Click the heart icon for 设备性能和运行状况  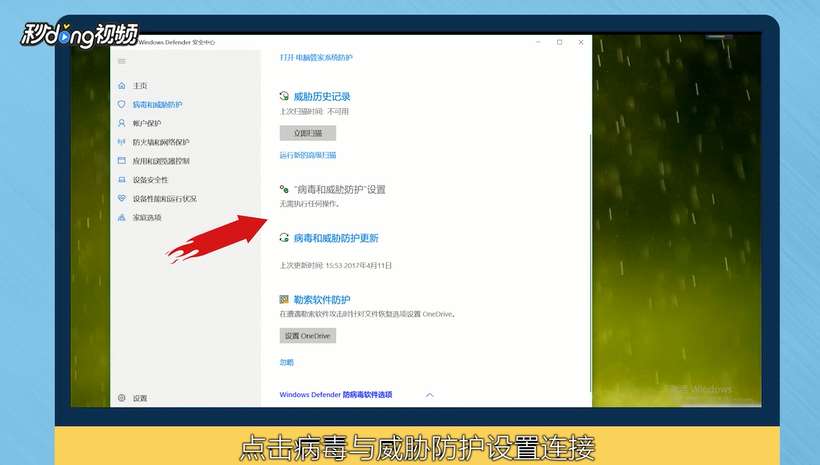point(122,198)
